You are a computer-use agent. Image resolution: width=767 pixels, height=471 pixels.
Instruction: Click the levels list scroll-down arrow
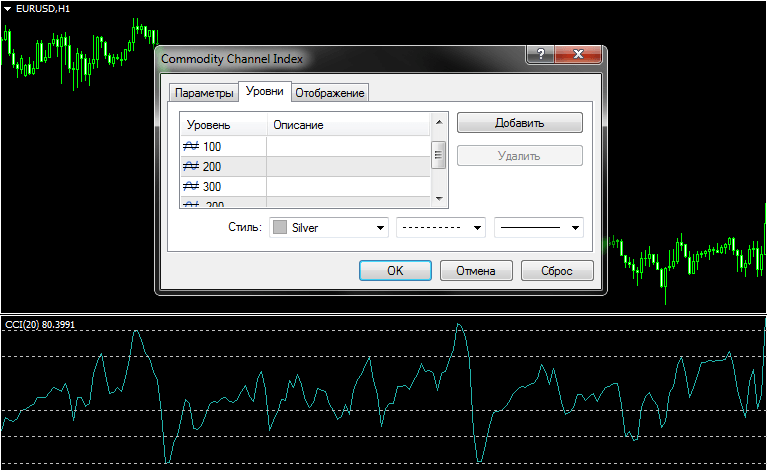[438, 200]
